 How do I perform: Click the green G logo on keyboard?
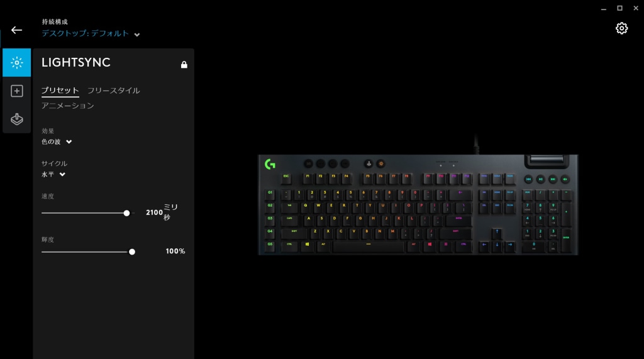pyautogui.click(x=270, y=164)
